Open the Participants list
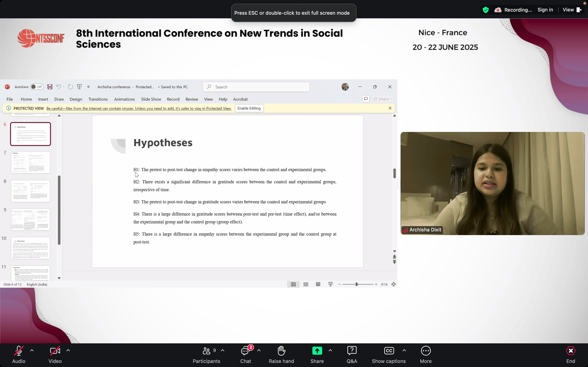Screen dimensions: 588x367 click(x=206, y=354)
